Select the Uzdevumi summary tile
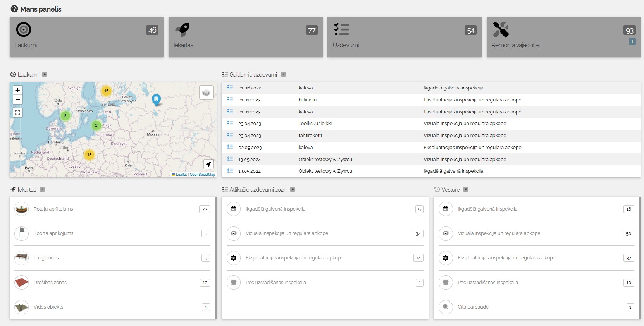The height and width of the screenshot is (326, 644). pyautogui.click(x=404, y=37)
